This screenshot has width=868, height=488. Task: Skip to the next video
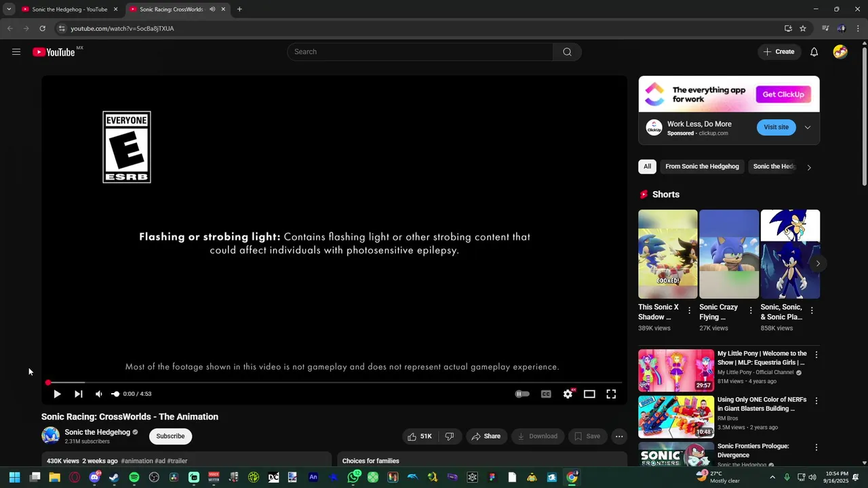pos(79,394)
